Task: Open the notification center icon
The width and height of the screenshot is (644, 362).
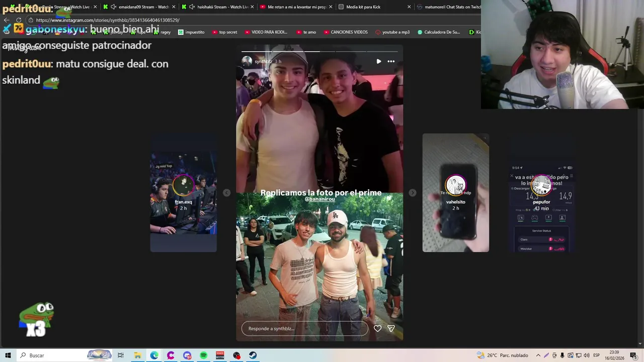Action: [633, 355]
